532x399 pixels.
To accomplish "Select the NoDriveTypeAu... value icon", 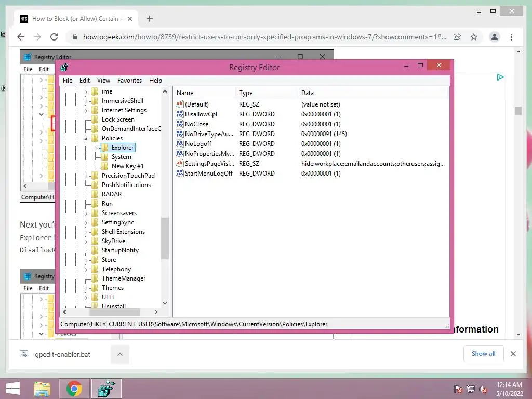I will pos(180,134).
